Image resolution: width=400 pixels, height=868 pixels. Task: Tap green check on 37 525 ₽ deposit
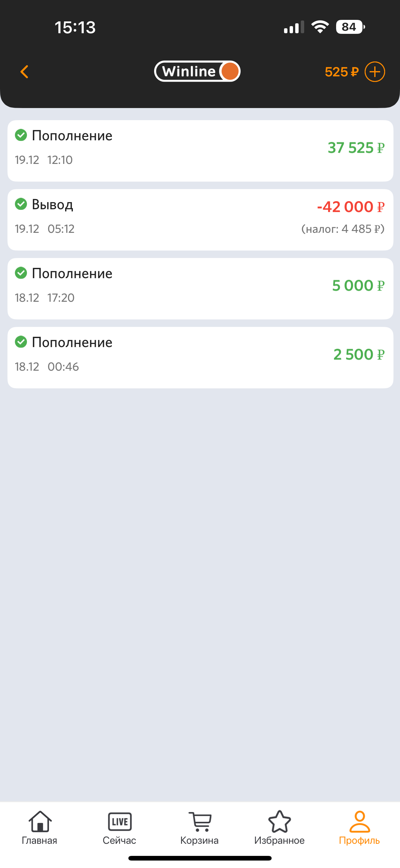point(21,135)
